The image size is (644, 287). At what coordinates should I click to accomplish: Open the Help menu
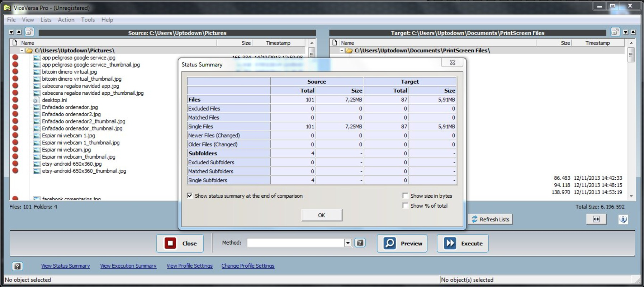pos(107,20)
